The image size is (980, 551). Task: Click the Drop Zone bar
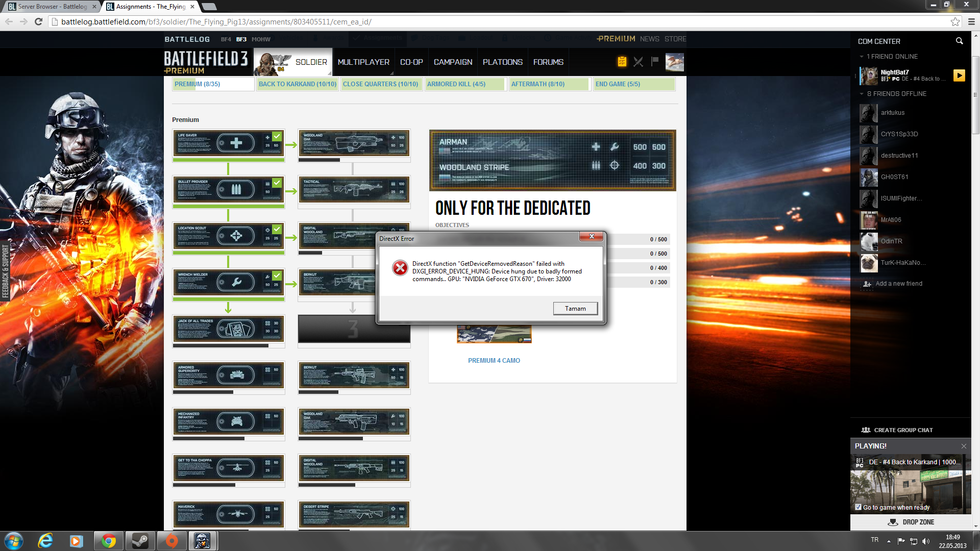911,522
